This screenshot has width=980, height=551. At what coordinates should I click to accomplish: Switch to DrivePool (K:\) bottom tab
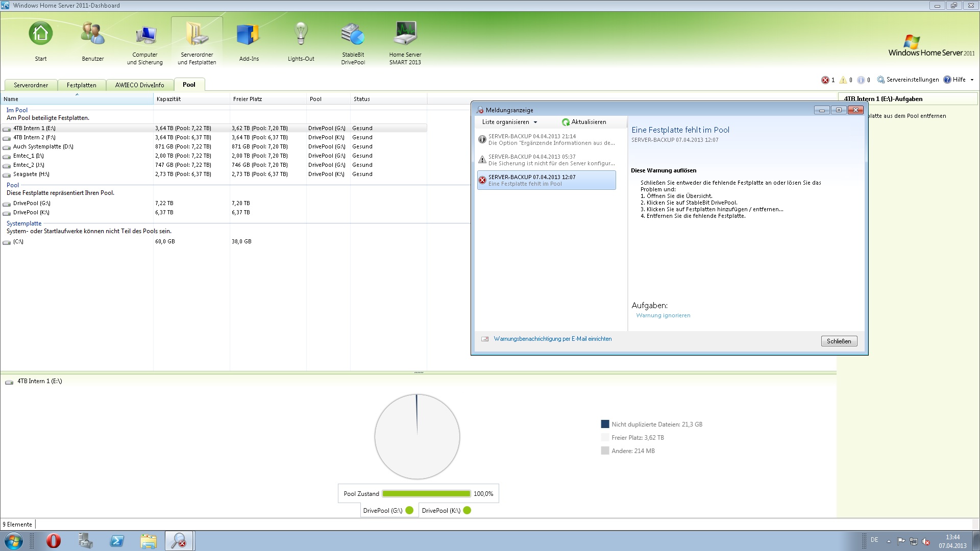[x=447, y=511]
